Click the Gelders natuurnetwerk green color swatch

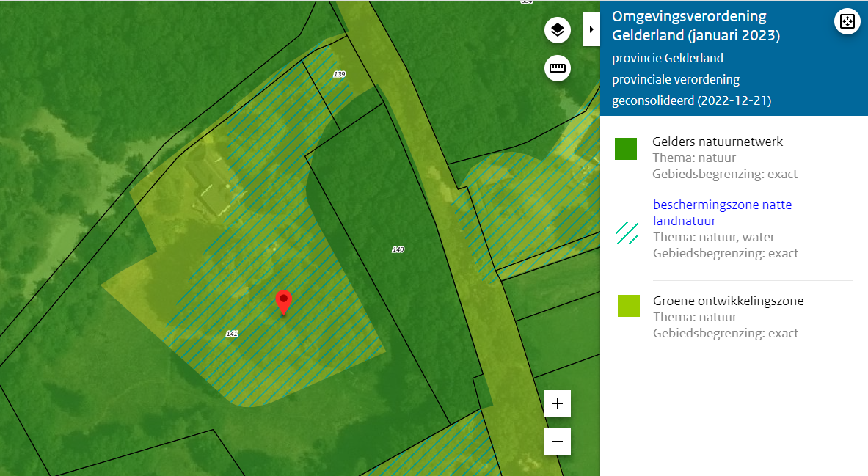[624, 148]
